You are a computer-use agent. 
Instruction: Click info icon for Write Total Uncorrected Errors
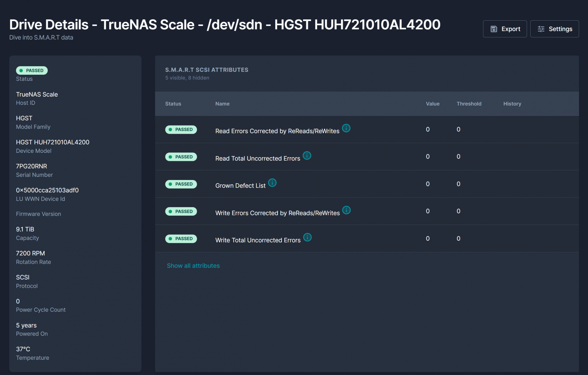tap(307, 237)
